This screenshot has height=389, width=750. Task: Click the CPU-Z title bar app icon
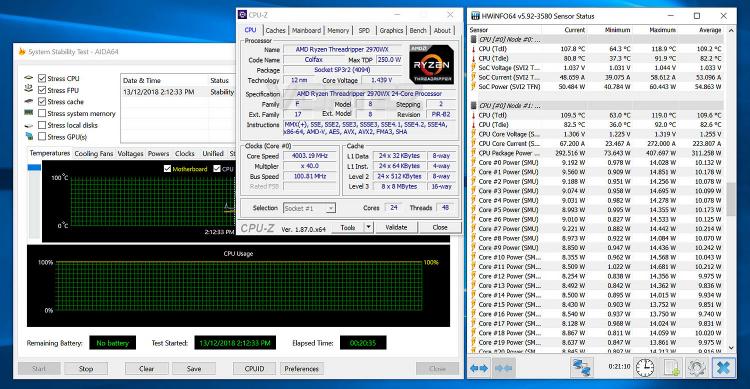pyautogui.click(x=243, y=15)
